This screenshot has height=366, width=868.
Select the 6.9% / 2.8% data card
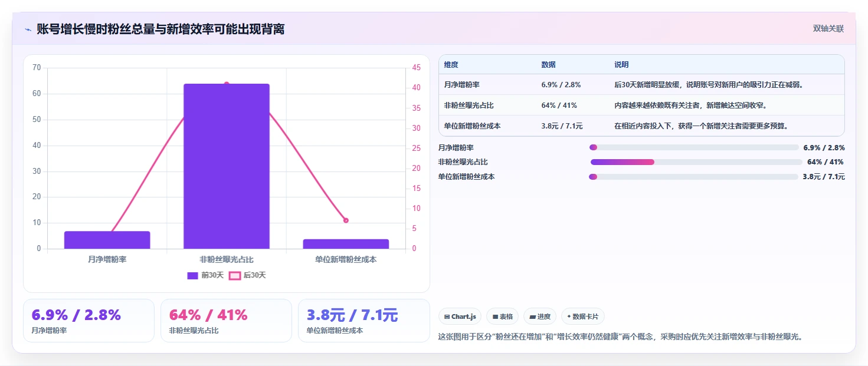pos(89,321)
